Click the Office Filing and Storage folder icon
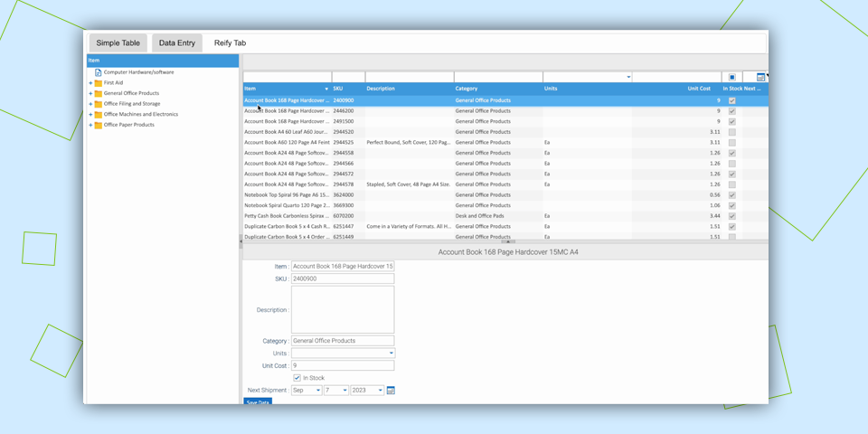 coord(98,104)
